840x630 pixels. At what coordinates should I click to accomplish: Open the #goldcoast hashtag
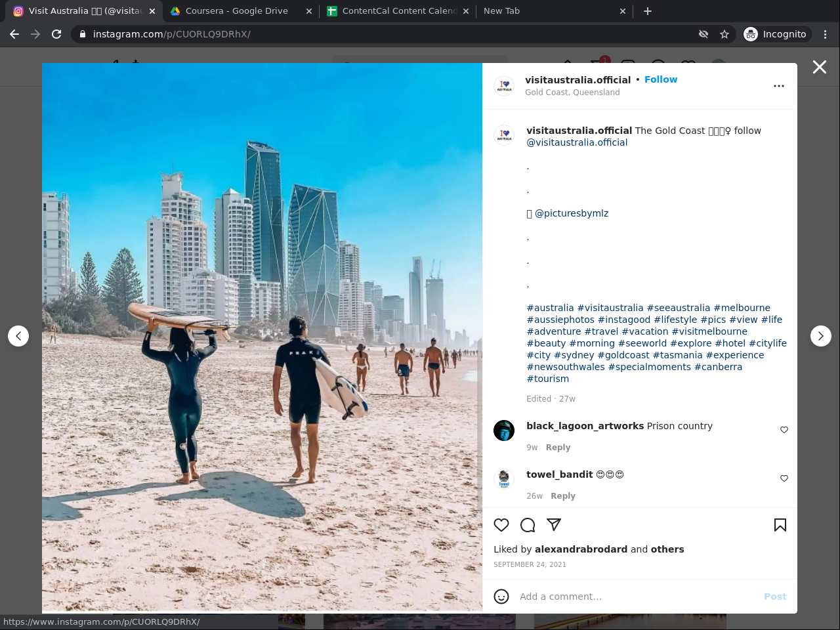623,355
